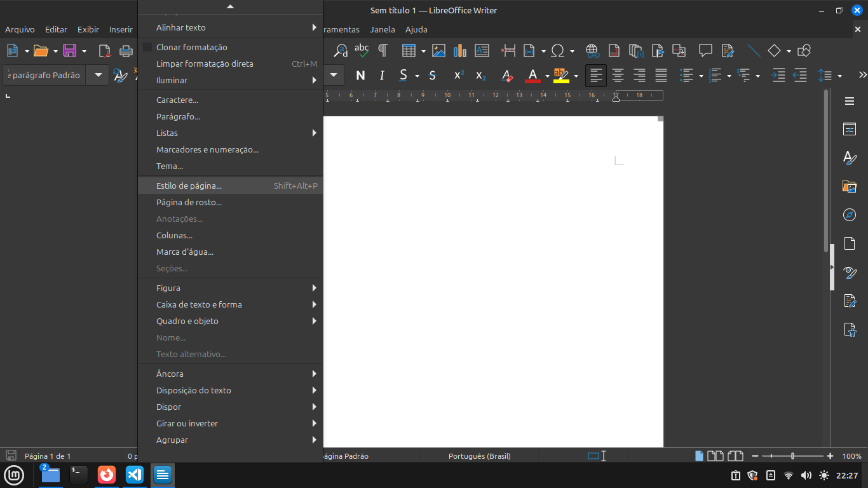Select Colunas... menu entry
The height and width of the screenshot is (488, 868).
[x=230, y=235]
